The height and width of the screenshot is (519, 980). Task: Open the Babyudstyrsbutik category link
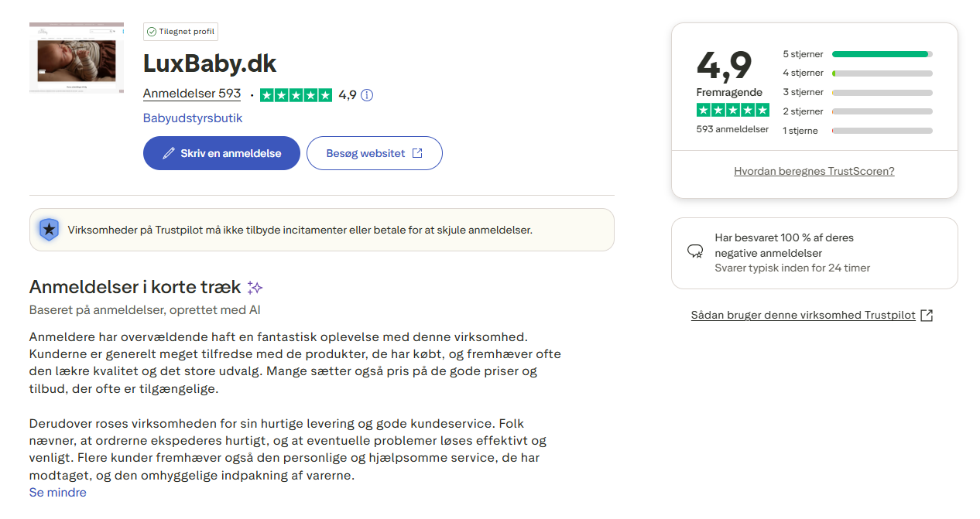[x=193, y=118]
